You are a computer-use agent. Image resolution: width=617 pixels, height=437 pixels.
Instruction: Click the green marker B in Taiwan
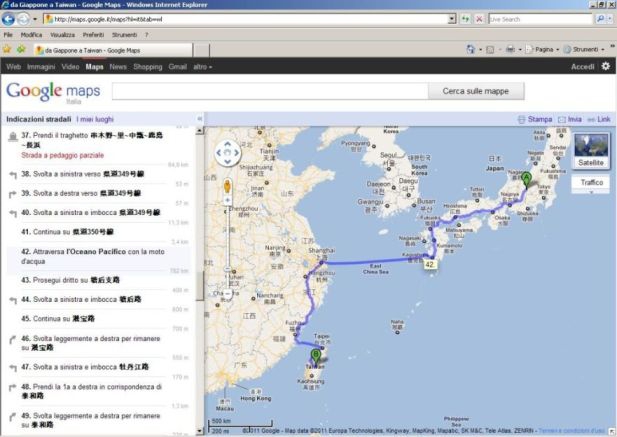(315, 356)
